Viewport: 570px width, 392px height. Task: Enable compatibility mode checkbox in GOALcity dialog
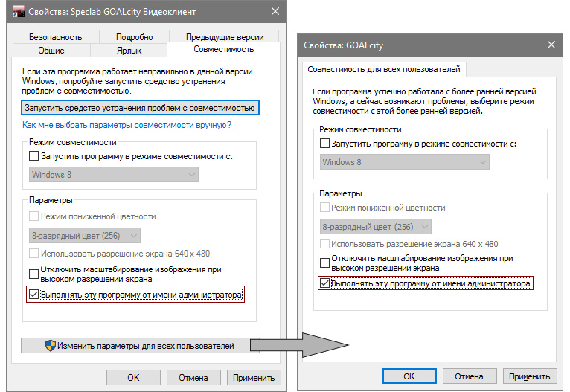click(x=324, y=144)
